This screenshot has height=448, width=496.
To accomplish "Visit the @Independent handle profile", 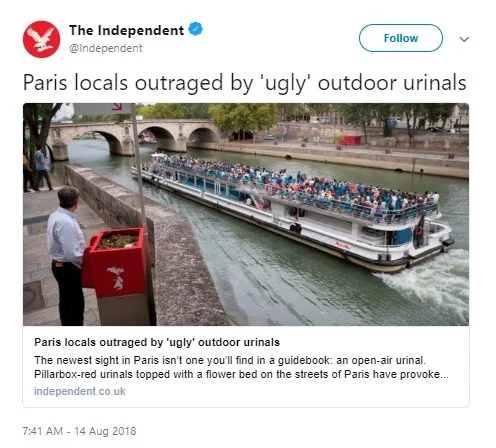I will [x=106, y=48].
